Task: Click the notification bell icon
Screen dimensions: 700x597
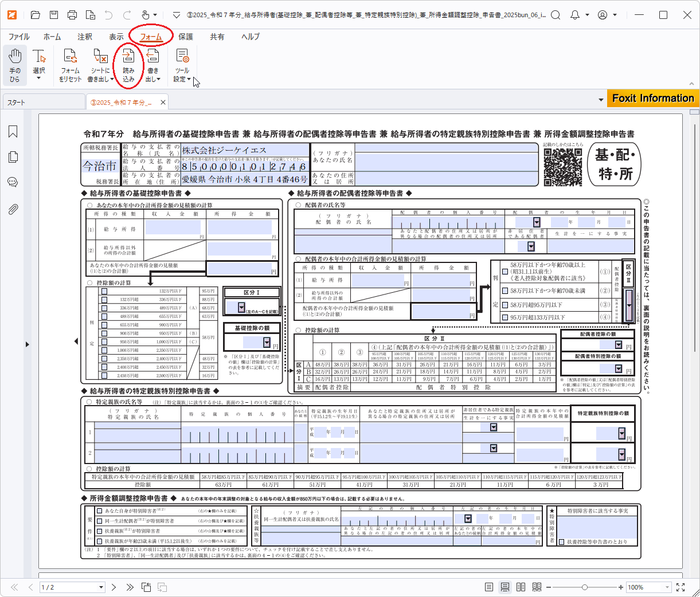Action: click(575, 15)
